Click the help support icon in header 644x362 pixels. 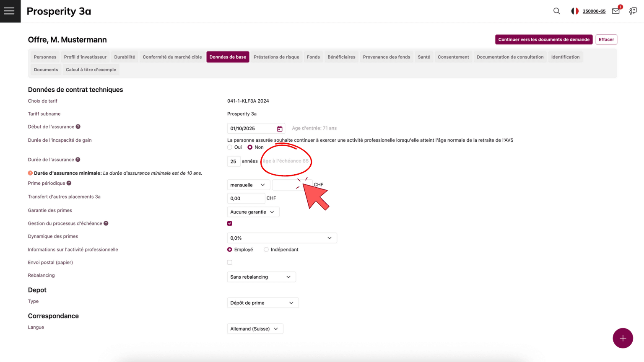(633, 11)
